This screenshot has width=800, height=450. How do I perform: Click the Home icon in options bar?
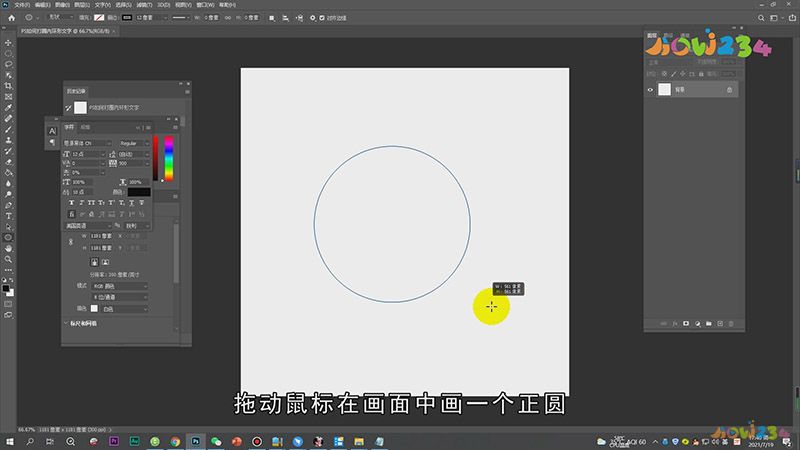[x=11, y=18]
